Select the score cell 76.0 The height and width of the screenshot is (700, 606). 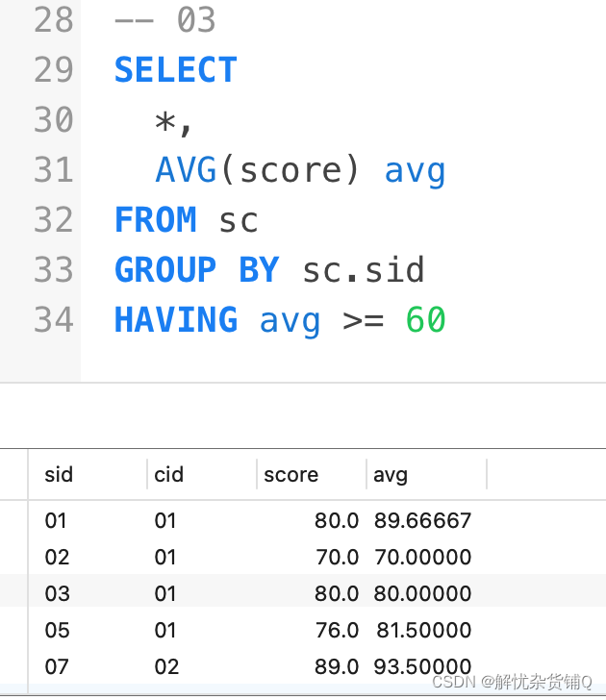click(336, 631)
